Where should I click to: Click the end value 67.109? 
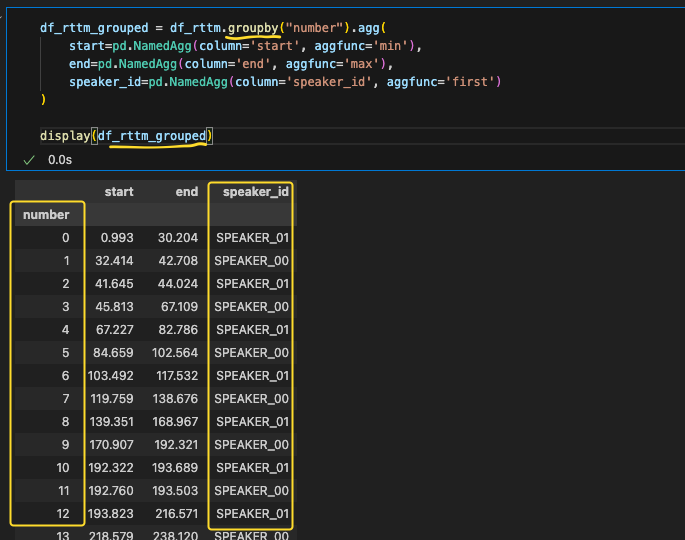click(180, 307)
